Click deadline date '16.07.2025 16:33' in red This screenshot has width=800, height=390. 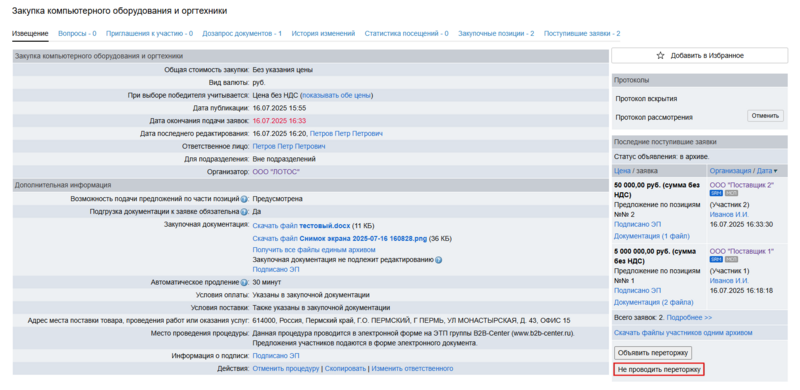(279, 121)
